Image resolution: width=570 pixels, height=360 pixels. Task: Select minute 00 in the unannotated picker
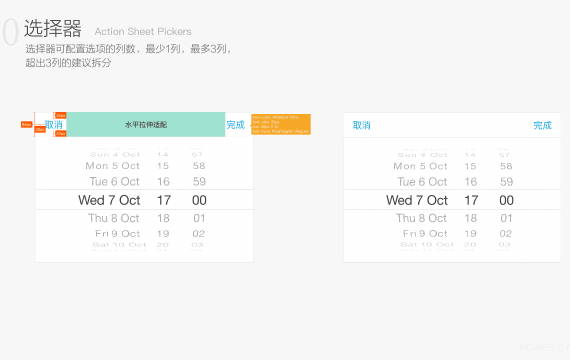point(506,200)
